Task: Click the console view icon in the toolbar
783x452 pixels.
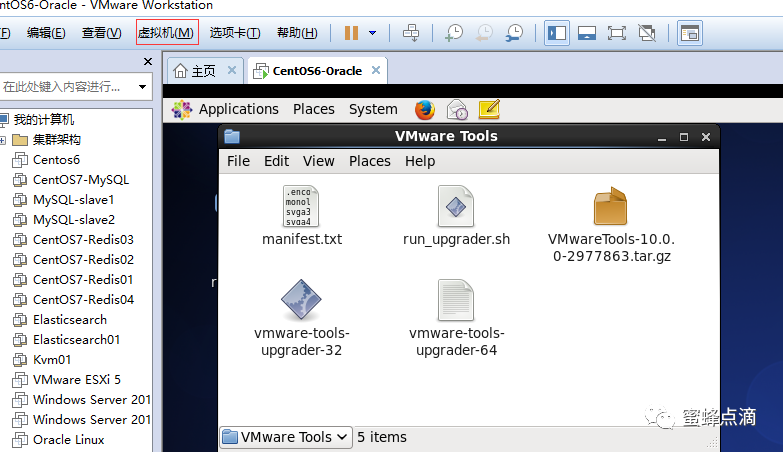Action: coord(690,33)
